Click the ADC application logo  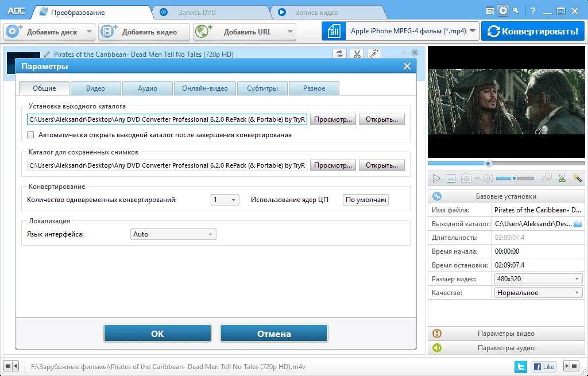16,11
